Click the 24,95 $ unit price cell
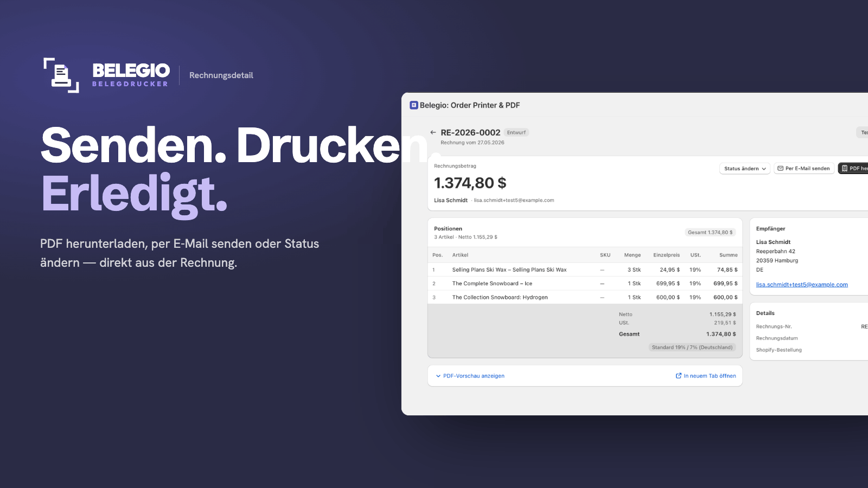Viewport: 868px width, 488px height. click(670, 269)
